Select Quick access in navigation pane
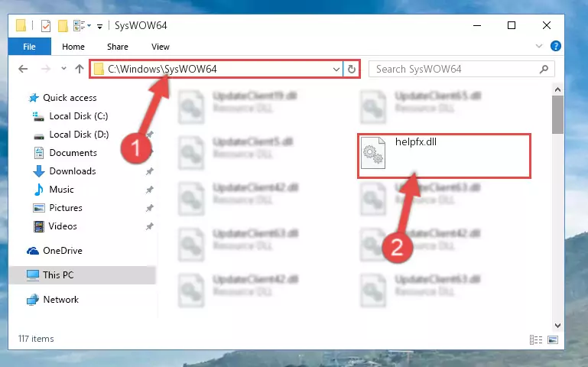Screen dimensions: 588x367 pyautogui.click(x=70, y=98)
